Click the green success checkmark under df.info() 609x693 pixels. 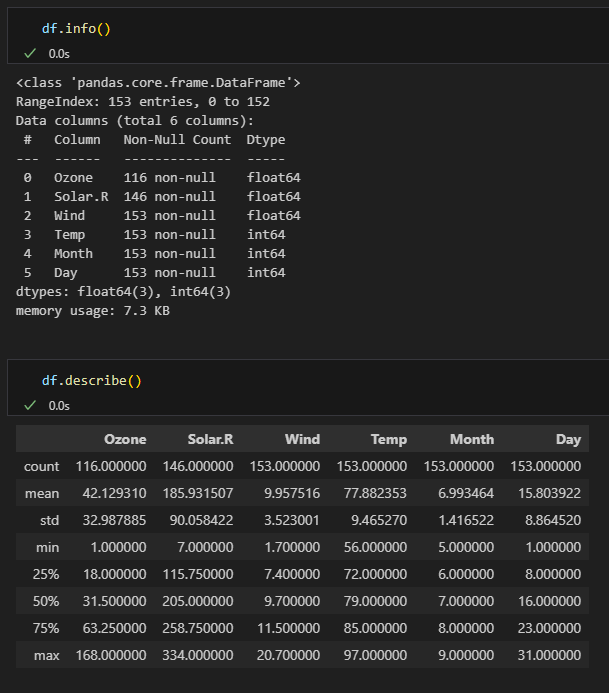point(30,53)
